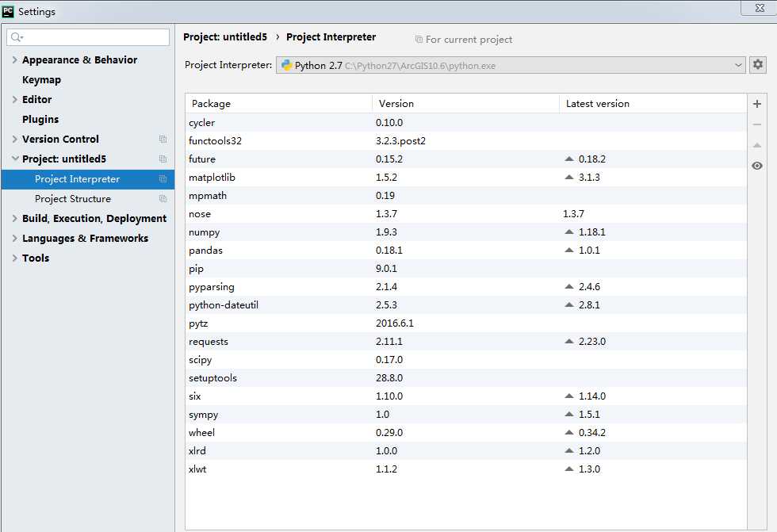Click the upgrade arrow for future 0.18.2

[x=569, y=159]
